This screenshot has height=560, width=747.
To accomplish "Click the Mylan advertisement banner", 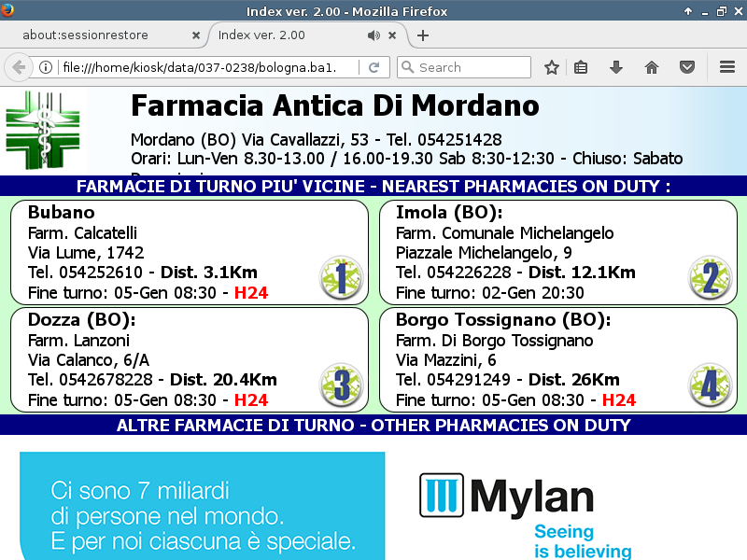I will pyautogui.click(x=373, y=504).
